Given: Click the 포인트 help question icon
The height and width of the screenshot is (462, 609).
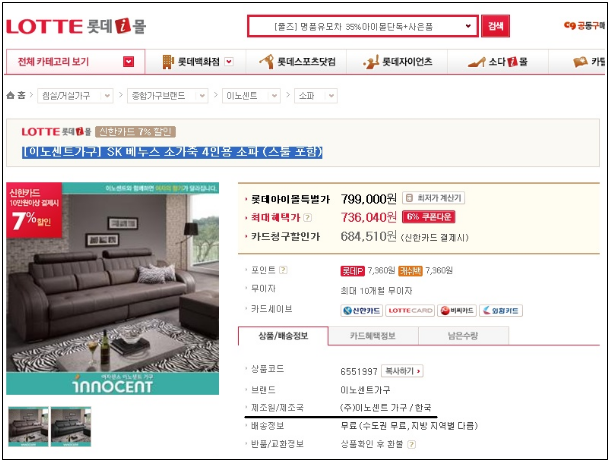Looking at the screenshot, I should point(283,270).
